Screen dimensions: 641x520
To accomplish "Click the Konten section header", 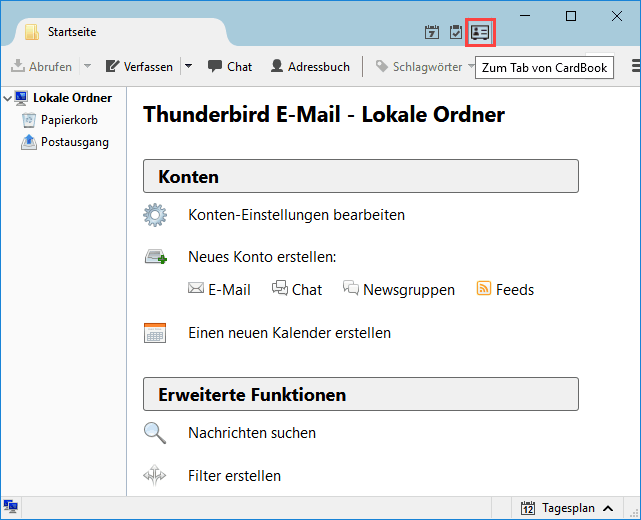I will click(361, 176).
